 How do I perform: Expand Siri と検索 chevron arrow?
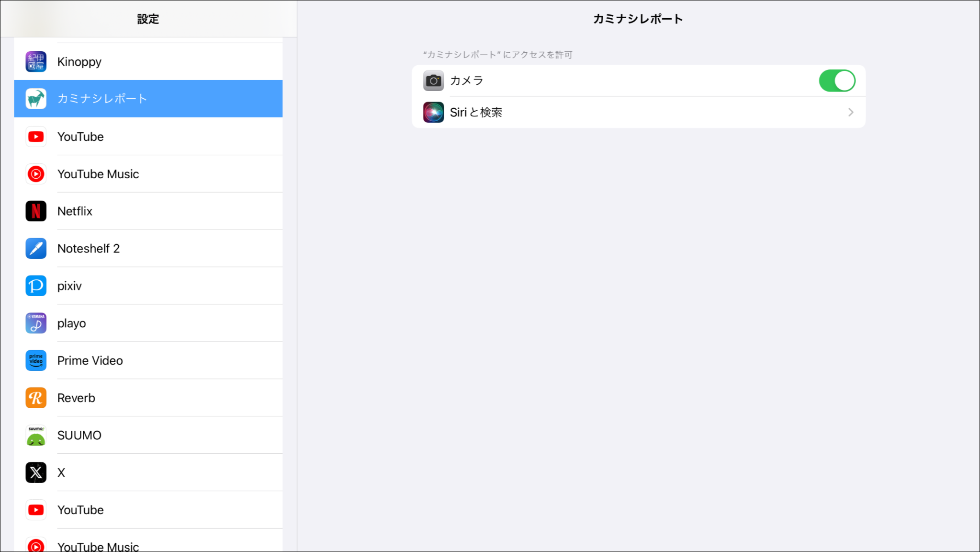850,112
